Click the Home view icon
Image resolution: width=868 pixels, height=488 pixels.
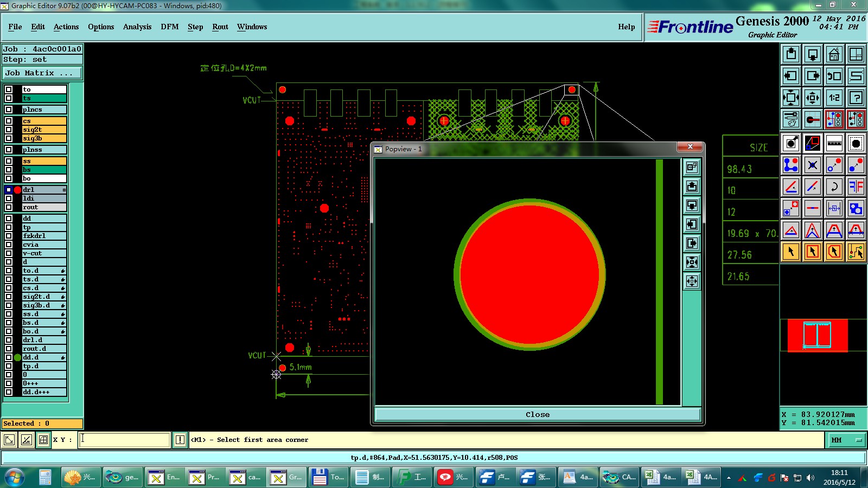tap(834, 54)
